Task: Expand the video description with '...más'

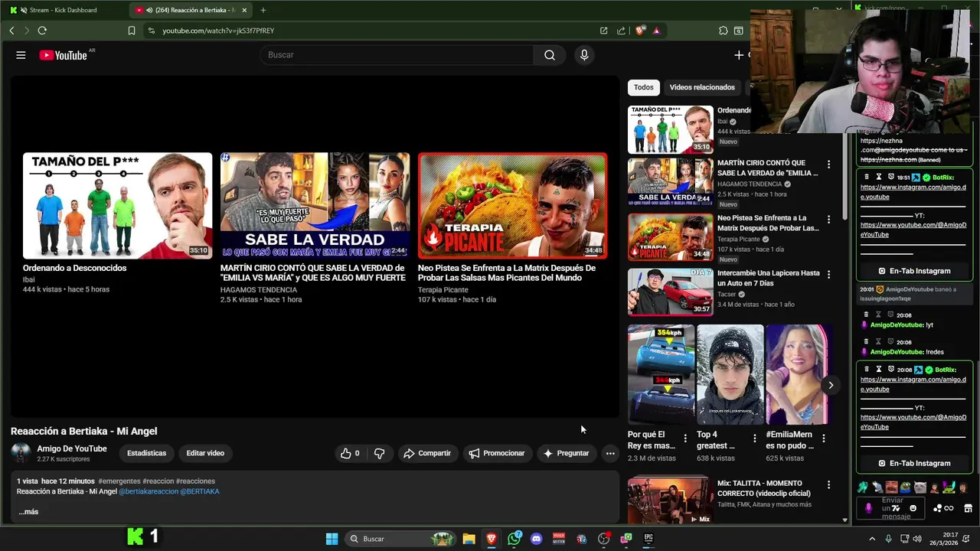Action: pos(28,511)
